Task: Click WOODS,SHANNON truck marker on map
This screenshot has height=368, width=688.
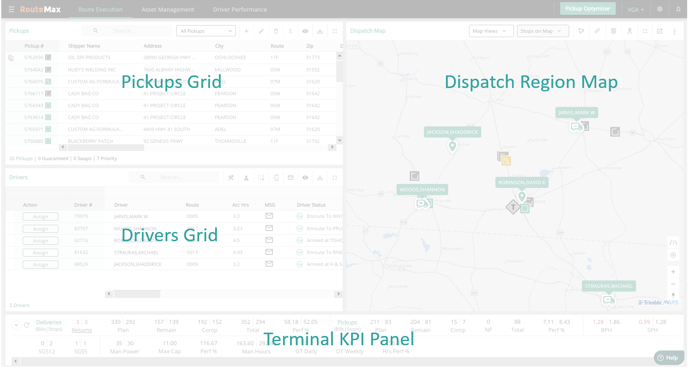Action: tap(422, 204)
